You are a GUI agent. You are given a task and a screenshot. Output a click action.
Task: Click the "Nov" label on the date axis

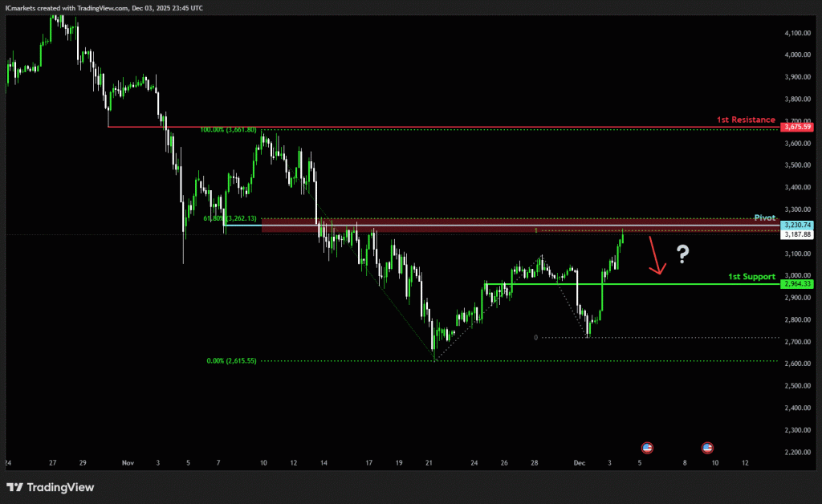point(127,463)
